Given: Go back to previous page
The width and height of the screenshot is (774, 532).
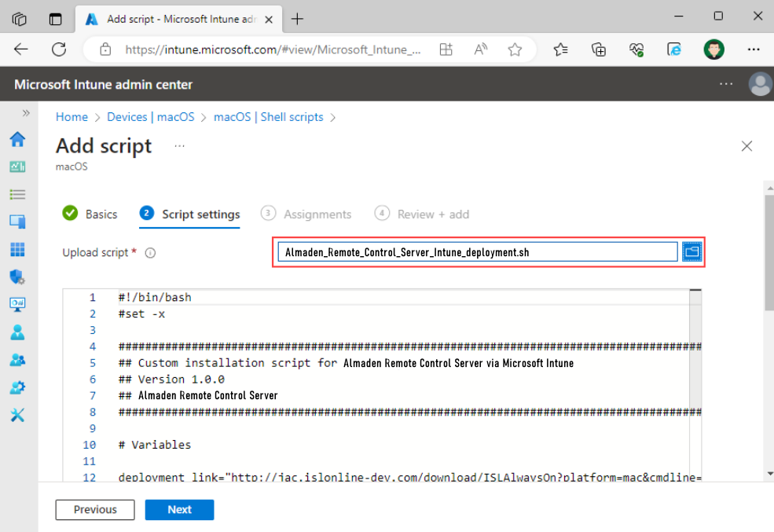Looking at the screenshot, I should click(20, 50).
